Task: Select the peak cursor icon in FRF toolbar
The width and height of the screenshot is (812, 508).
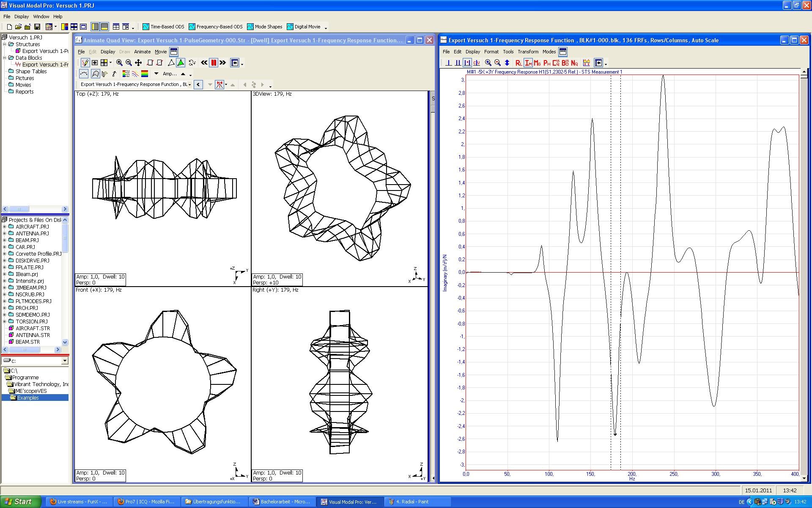Action: [x=467, y=63]
